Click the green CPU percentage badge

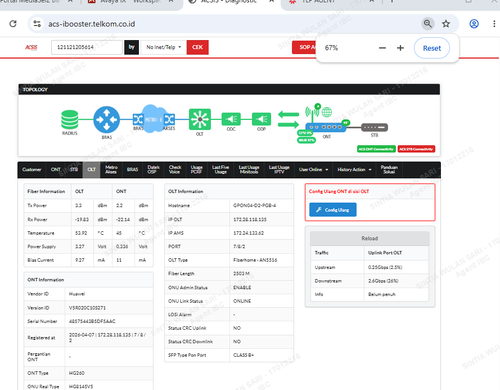tap(305, 133)
